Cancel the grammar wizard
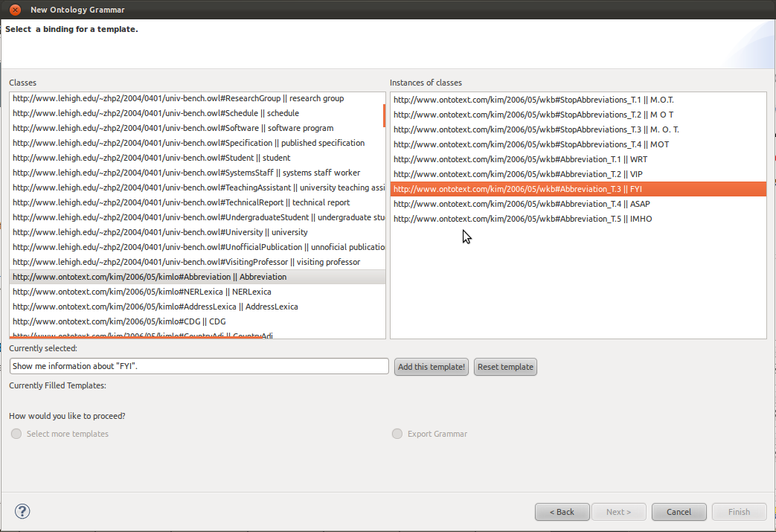 pyautogui.click(x=679, y=512)
